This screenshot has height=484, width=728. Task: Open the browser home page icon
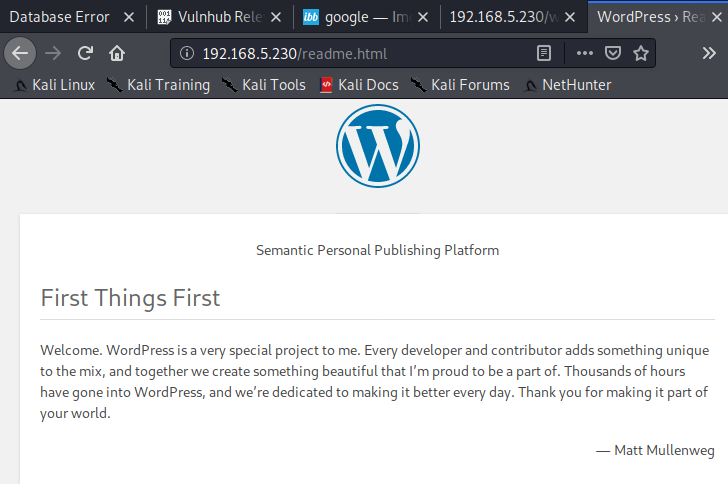[x=117, y=53]
